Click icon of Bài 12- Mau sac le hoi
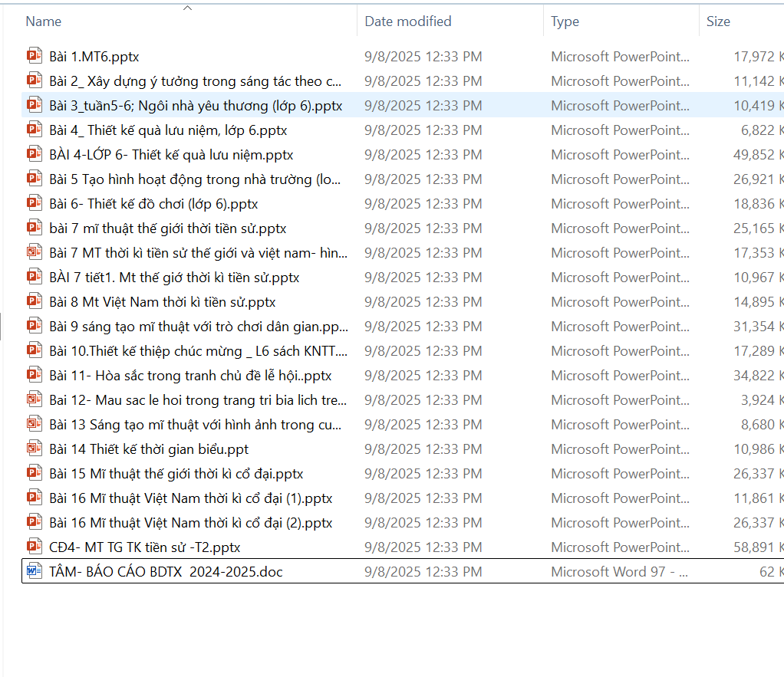The height and width of the screenshot is (677, 784). pos(34,399)
